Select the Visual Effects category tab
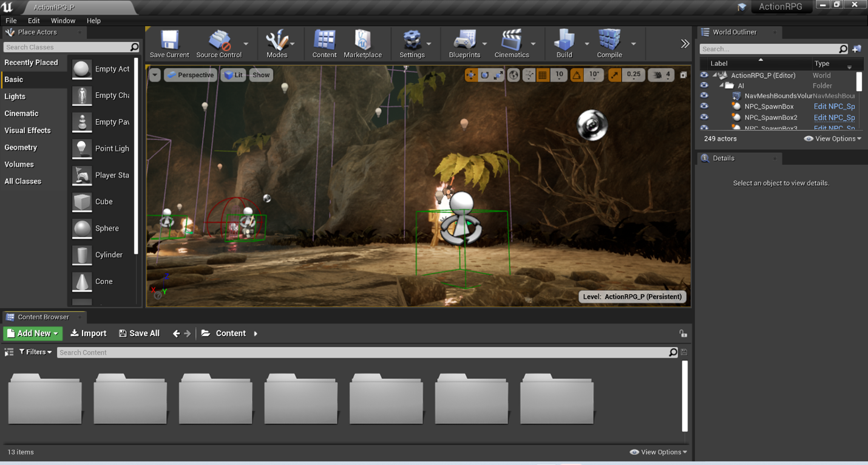 (x=28, y=131)
